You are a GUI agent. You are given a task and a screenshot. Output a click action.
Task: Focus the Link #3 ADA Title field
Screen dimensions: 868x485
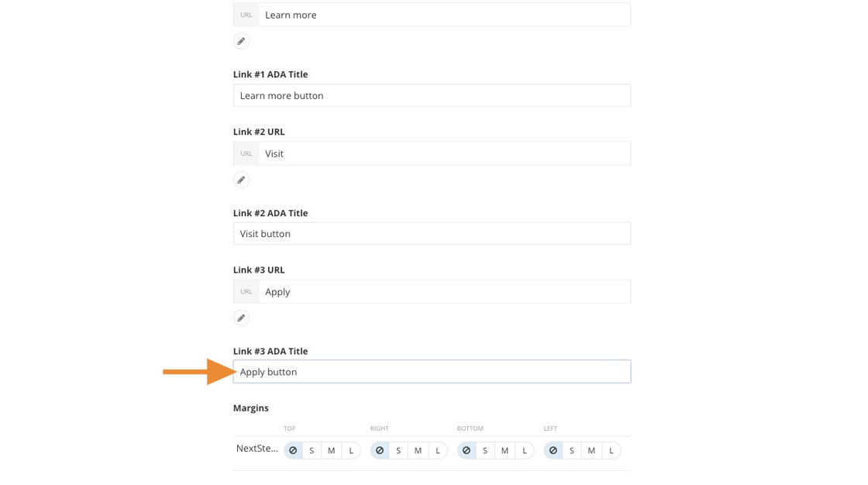tap(432, 372)
